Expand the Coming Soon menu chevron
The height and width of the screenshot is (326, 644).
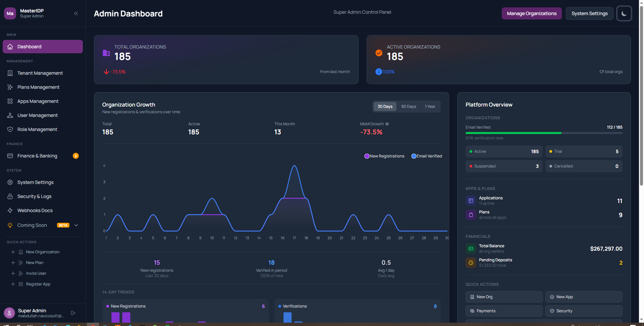coord(76,225)
